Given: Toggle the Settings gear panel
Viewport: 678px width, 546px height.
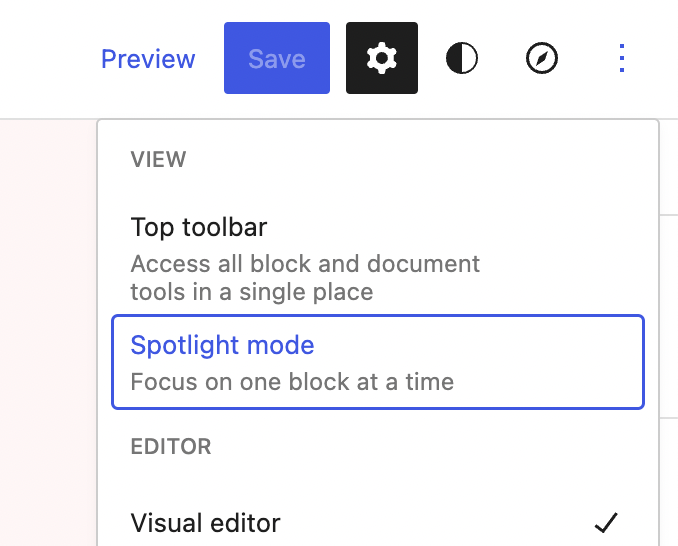Looking at the screenshot, I should (x=382, y=58).
